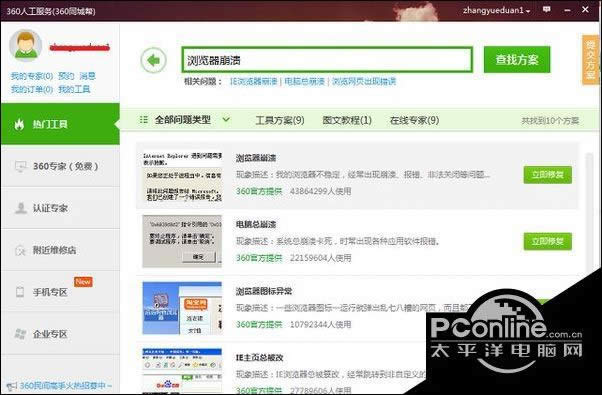Click the 浏览器图标异常 result title

pos(264,291)
